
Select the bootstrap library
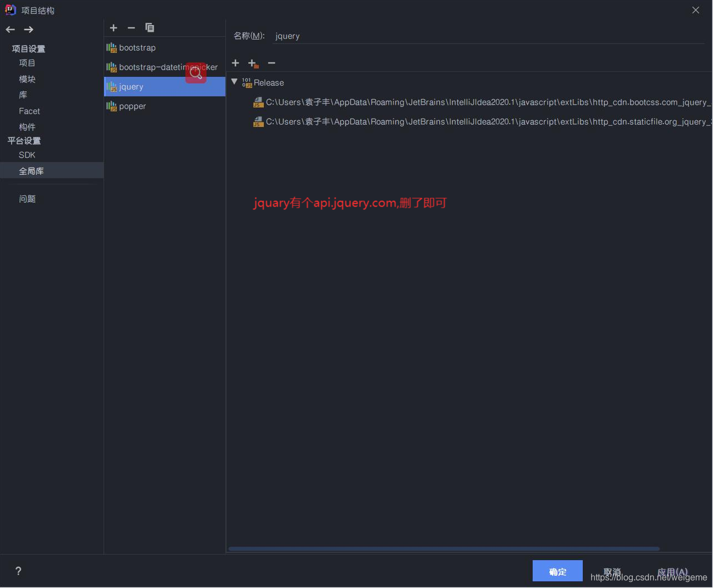165,48
